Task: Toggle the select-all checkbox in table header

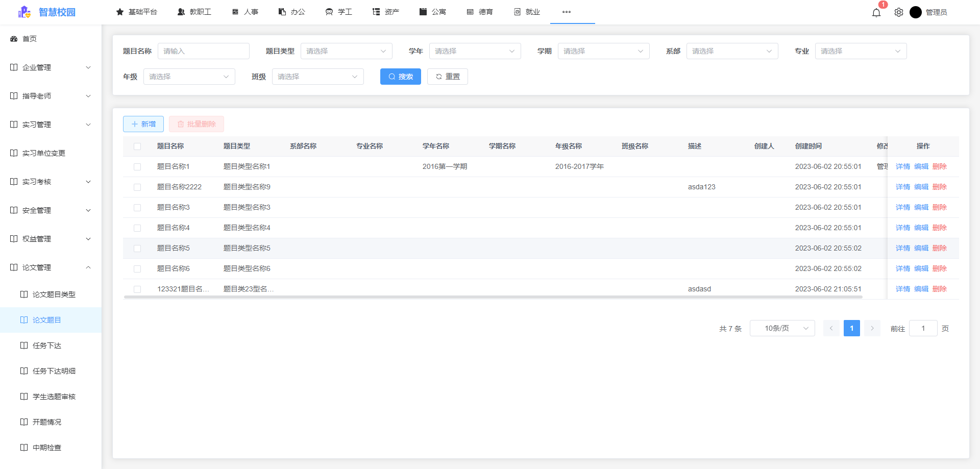Action: [x=137, y=146]
